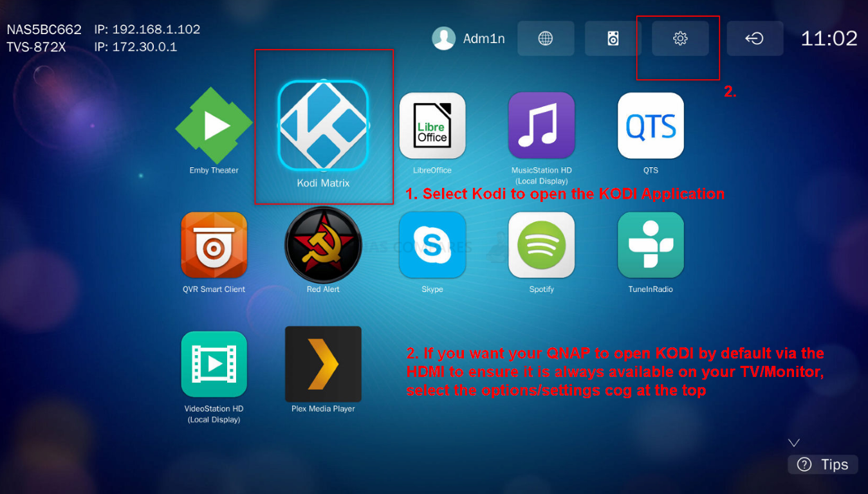The image size is (868, 494).
Task: Open Plex Media Player
Action: pyautogui.click(x=323, y=364)
